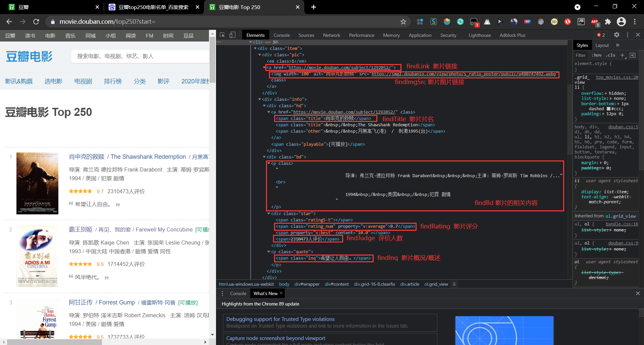Open the Chrome extensions puzzle icon
This screenshot has height=345, width=644.
click(608, 22)
